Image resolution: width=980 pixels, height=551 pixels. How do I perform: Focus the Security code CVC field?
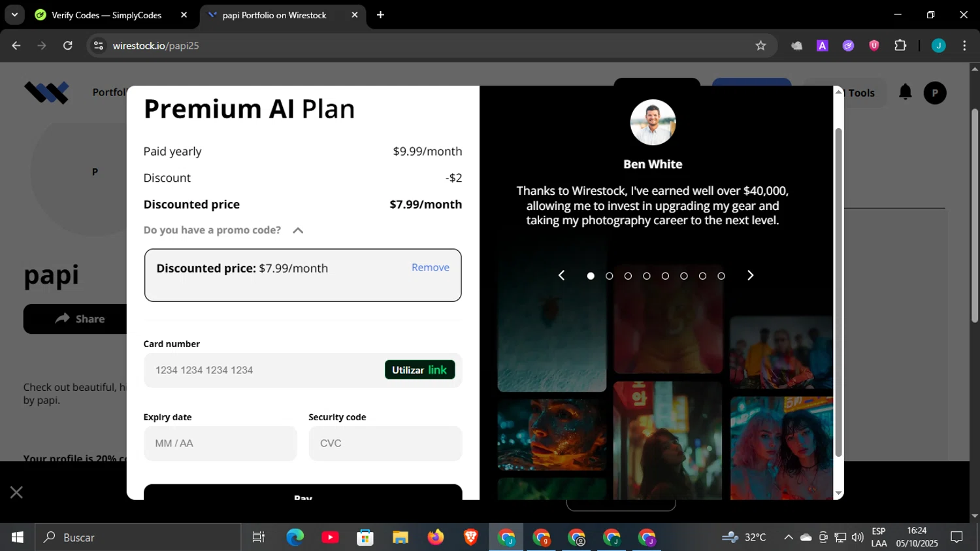click(x=385, y=443)
